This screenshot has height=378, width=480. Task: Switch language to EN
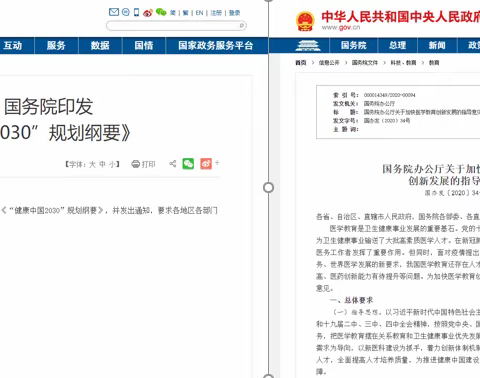(x=199, y=13)
